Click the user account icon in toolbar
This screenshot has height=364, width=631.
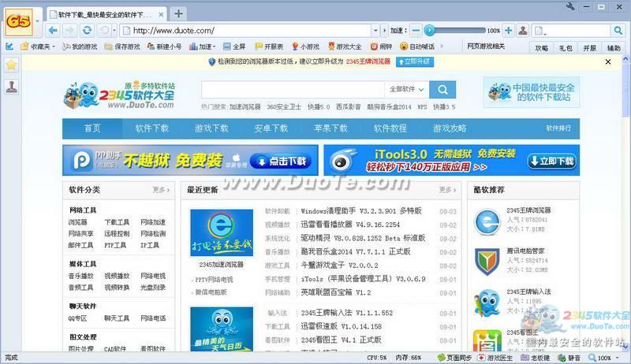tap(523, 31)
